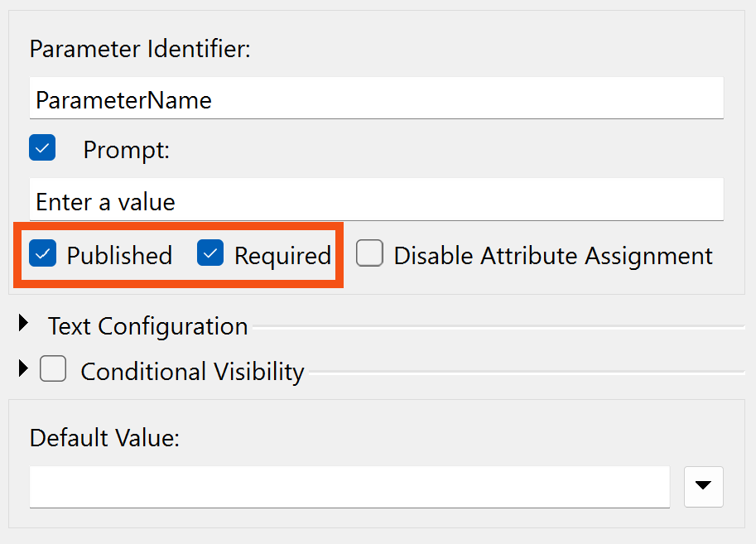Click the Disable Attribute Assignment label
Viewport: 756px width, 544px height.
[x=552, y=255]
